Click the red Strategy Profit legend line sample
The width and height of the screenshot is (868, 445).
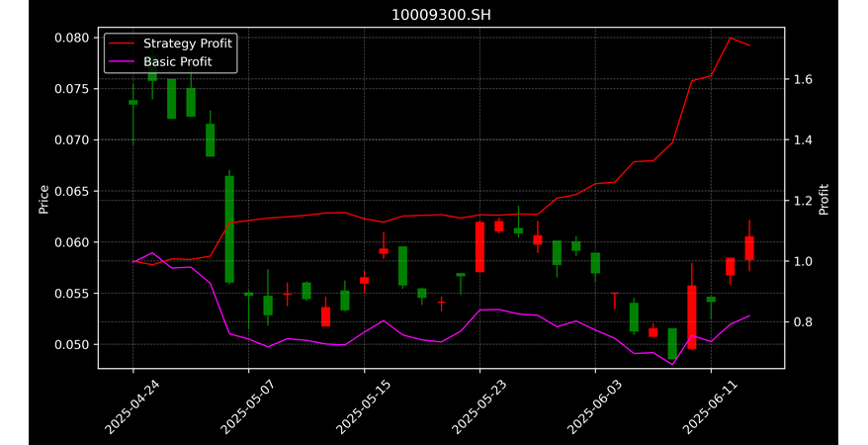click(122, 44)
